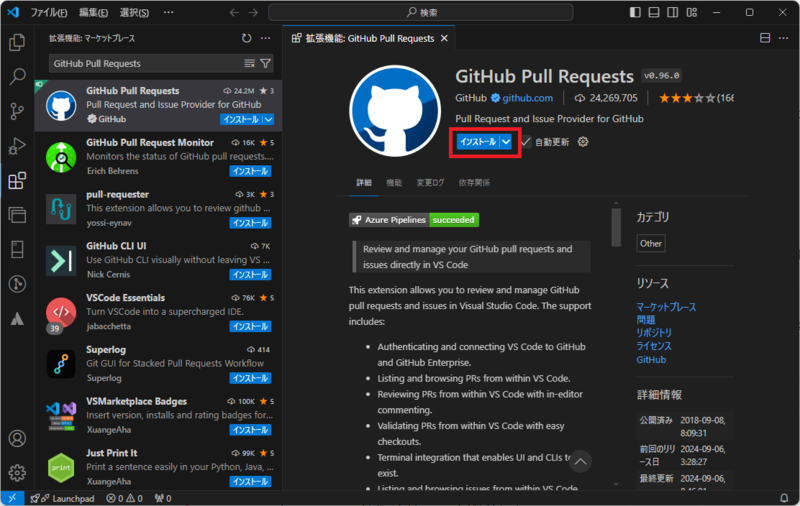
Task: Click the GitHub Pull Requests large logo
Action: coord(394,111)
